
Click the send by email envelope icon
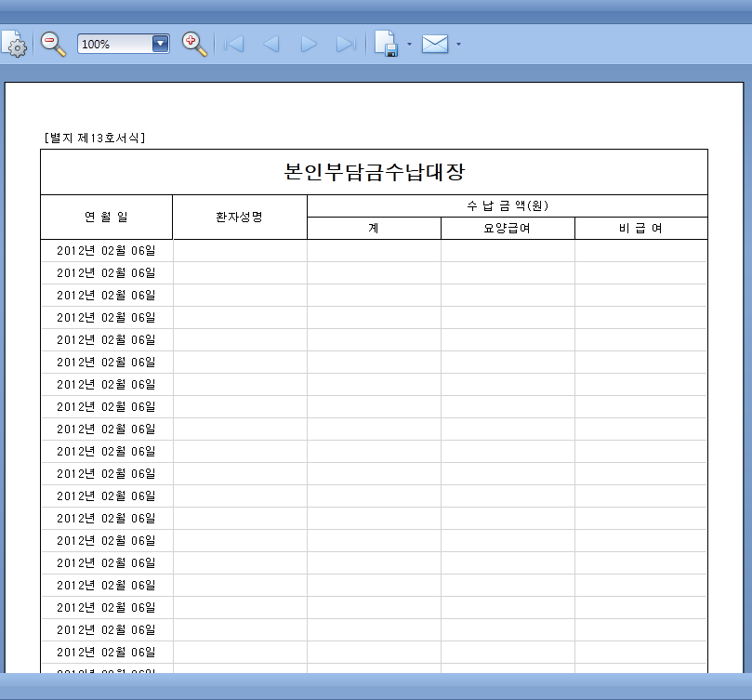(x=435, y=44)
